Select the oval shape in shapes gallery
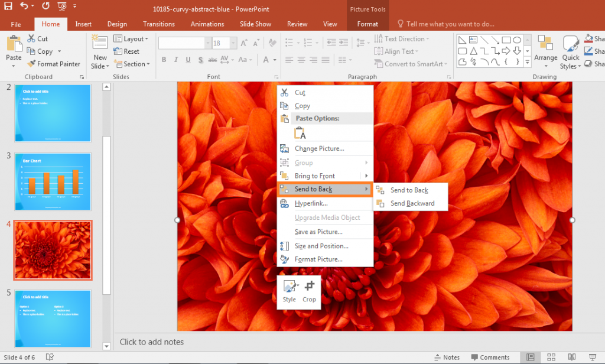 (x=517, y=40)
